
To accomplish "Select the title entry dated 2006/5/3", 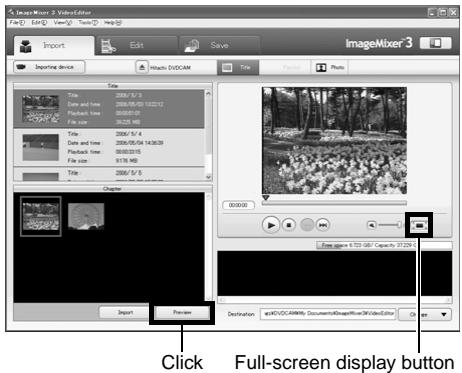I will coord(109,109).
